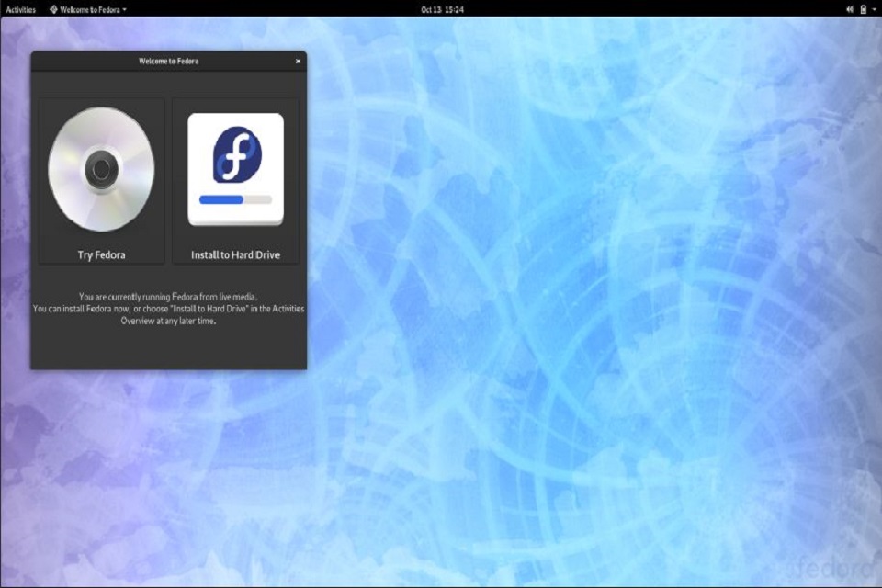Choose the Try Fedora option

tap(102, 179)
